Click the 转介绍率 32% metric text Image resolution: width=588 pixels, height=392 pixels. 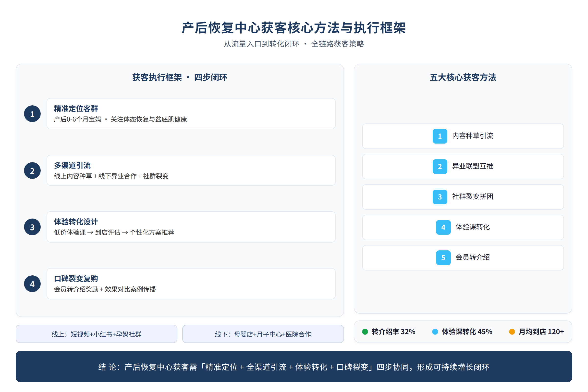[x=393, y=332]
